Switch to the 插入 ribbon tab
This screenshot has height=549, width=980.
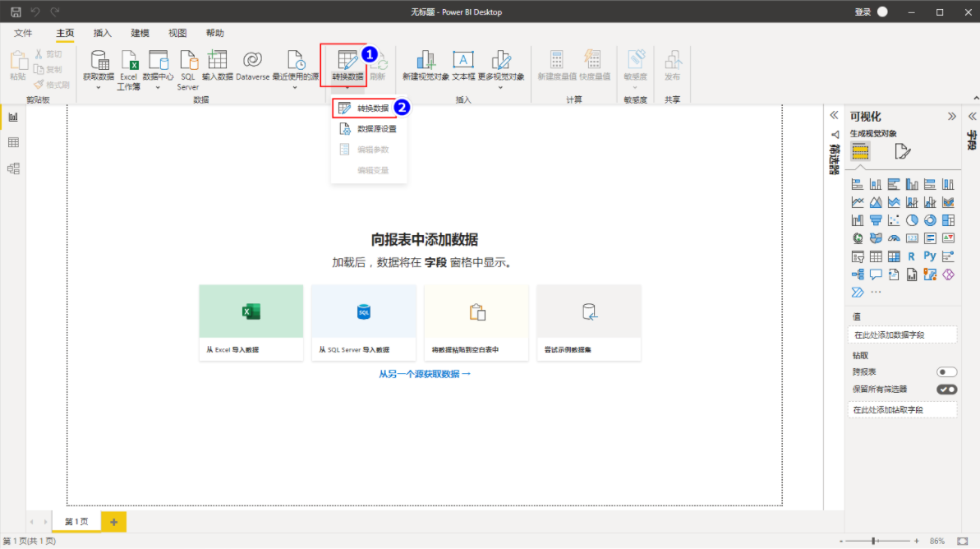click(x=102, y=33)
